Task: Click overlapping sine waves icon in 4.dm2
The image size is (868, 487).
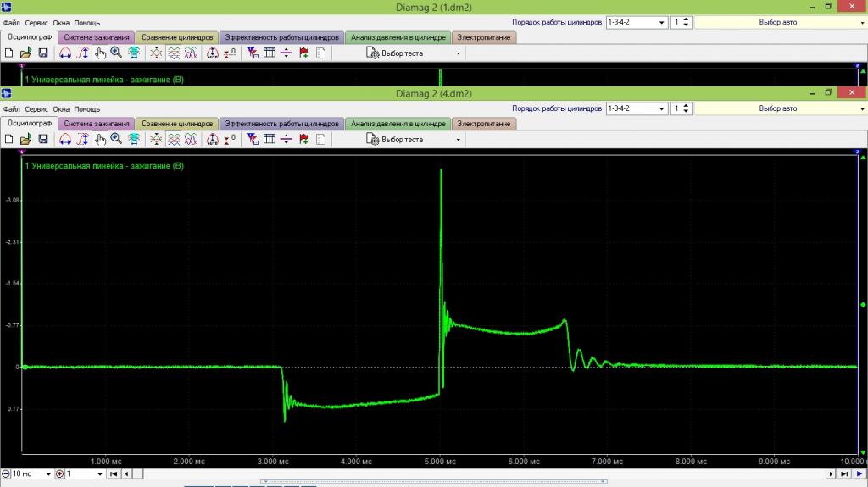Action: point(191,140)
